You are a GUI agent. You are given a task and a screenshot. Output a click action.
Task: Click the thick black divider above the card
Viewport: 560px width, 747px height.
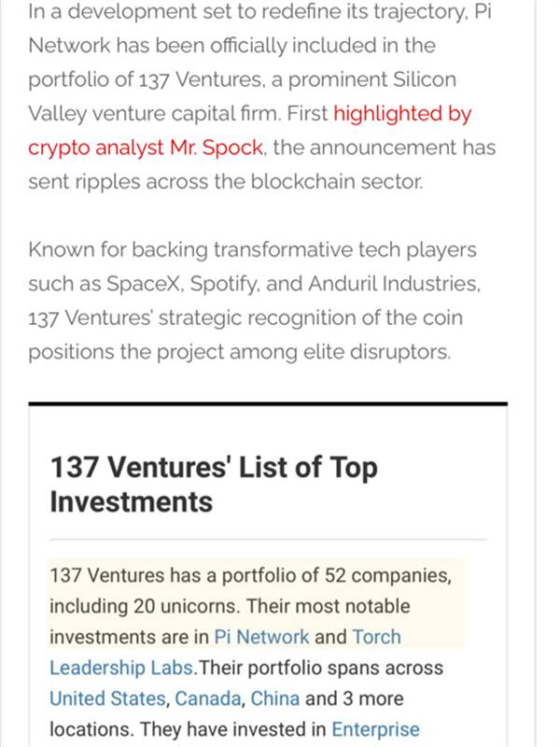click(268, 404)
